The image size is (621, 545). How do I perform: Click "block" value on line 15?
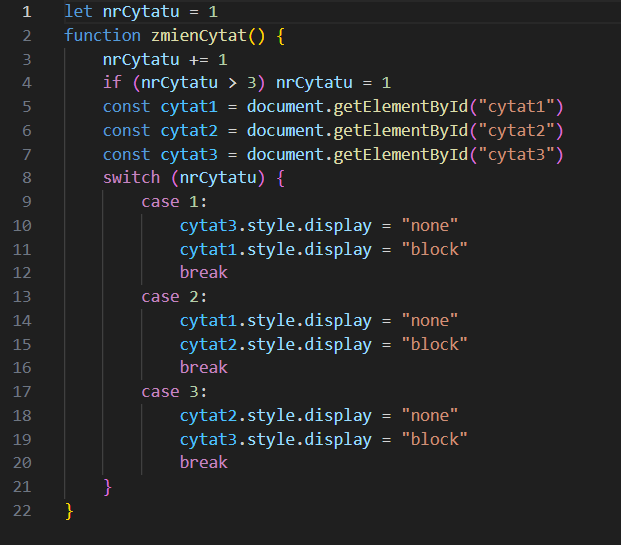435,344
